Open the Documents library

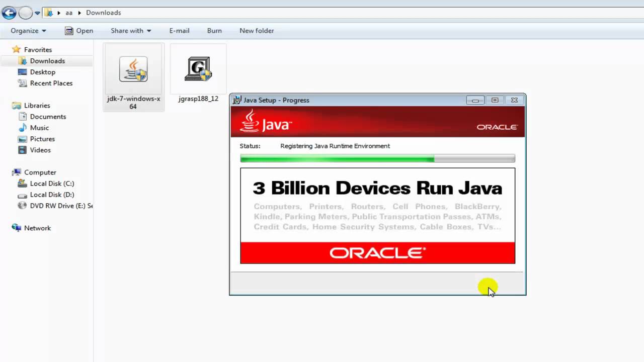[48, 117]
